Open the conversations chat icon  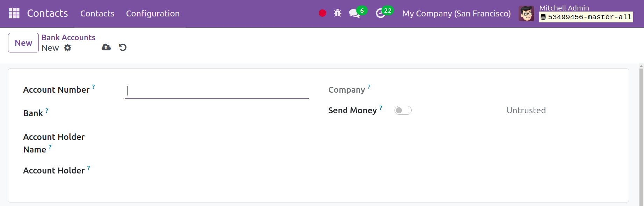point(354,13)
